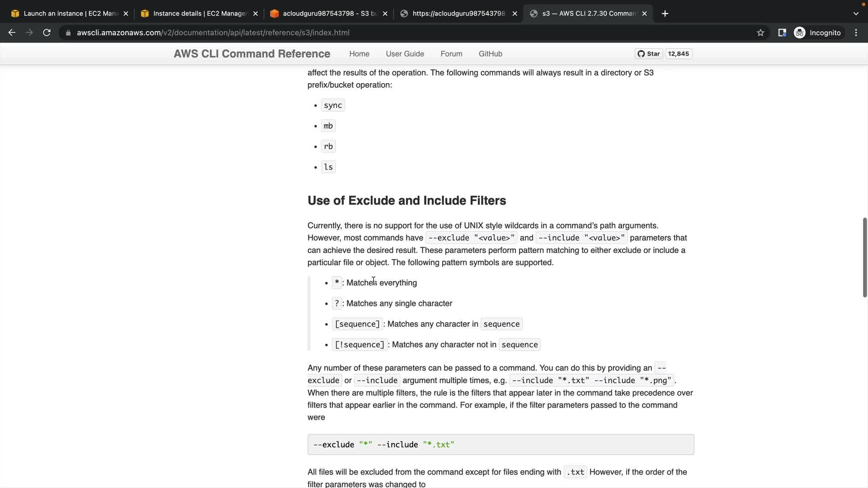Reload the current page
Image resolution: width=868 pixels, height=488 pixels.
click(47, 33)
